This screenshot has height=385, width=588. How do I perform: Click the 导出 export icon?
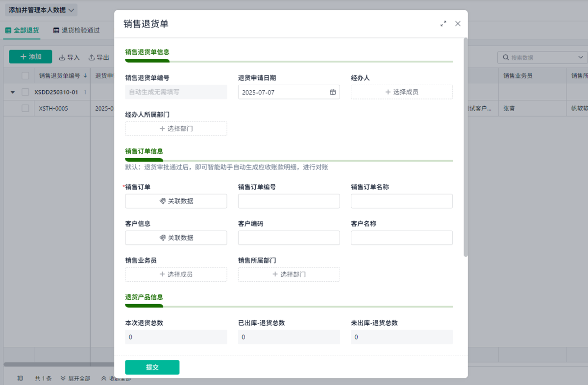click(x=92, y=57)
